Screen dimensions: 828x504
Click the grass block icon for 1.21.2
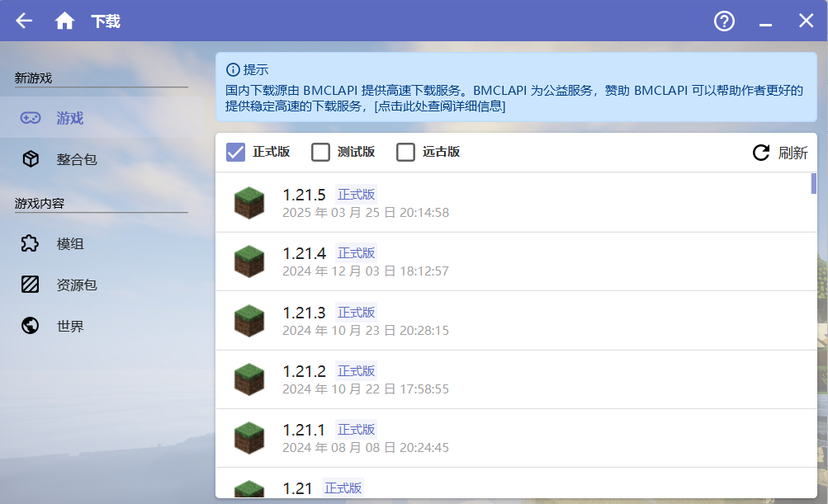pos(248,379)
